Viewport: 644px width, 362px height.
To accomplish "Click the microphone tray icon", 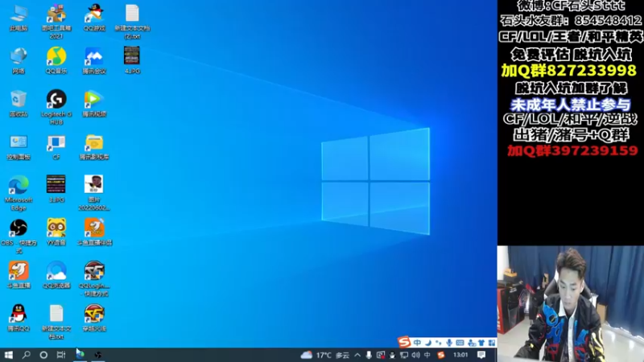I will (369, 355).
